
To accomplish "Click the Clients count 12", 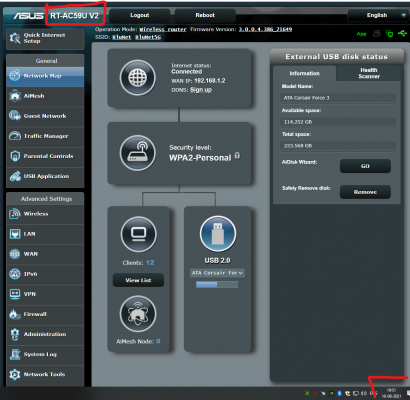I will tap(150, 263).
